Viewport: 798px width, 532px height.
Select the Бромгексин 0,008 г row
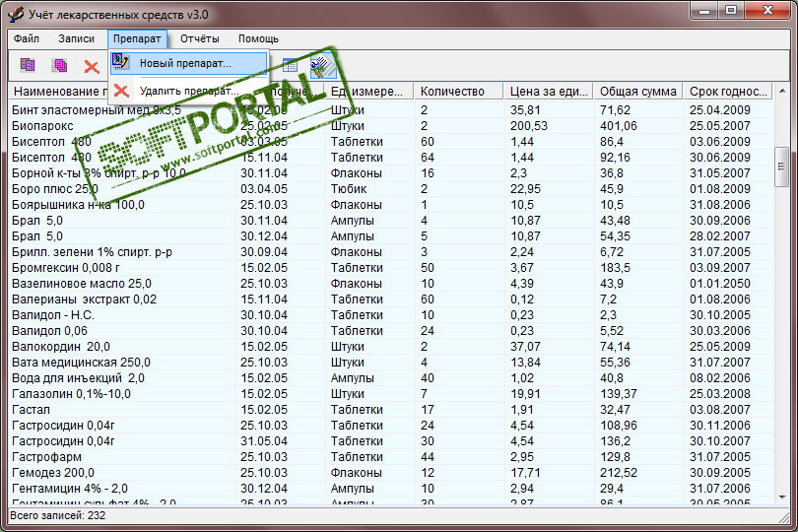(391, 268)
